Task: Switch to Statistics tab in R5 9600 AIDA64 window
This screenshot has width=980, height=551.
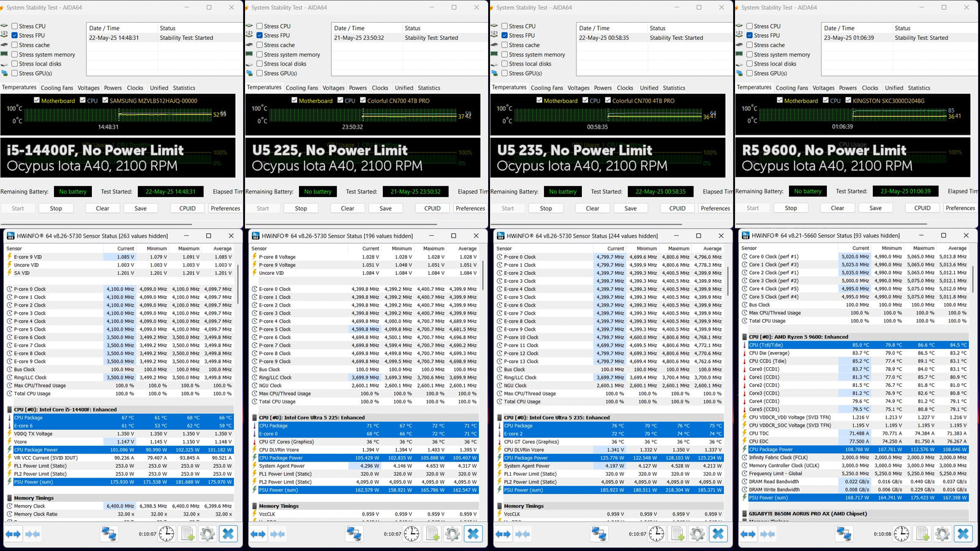Action: point(919,88)
